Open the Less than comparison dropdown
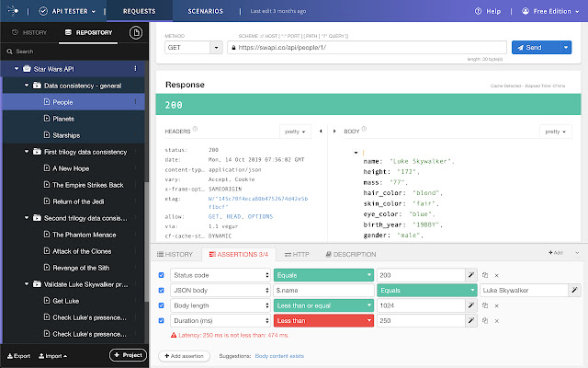This screenshot has height=368, width=588. pyautogui.click(x=324, y=320)
